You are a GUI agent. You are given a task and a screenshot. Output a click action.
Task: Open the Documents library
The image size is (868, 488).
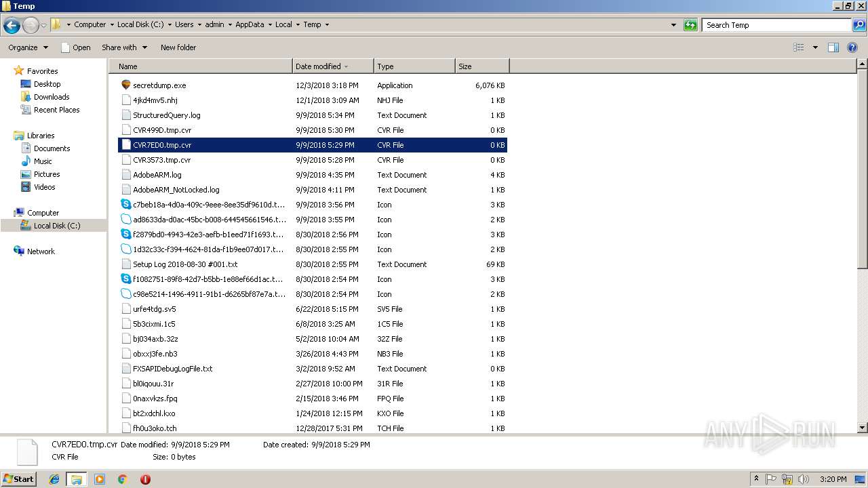(x=52, y=148)
